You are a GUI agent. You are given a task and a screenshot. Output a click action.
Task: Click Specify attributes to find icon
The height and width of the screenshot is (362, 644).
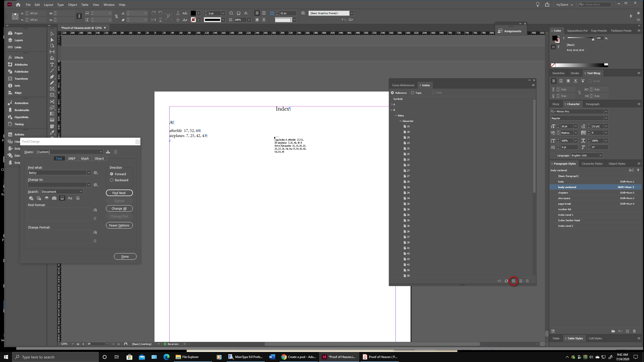click(95, 210)
